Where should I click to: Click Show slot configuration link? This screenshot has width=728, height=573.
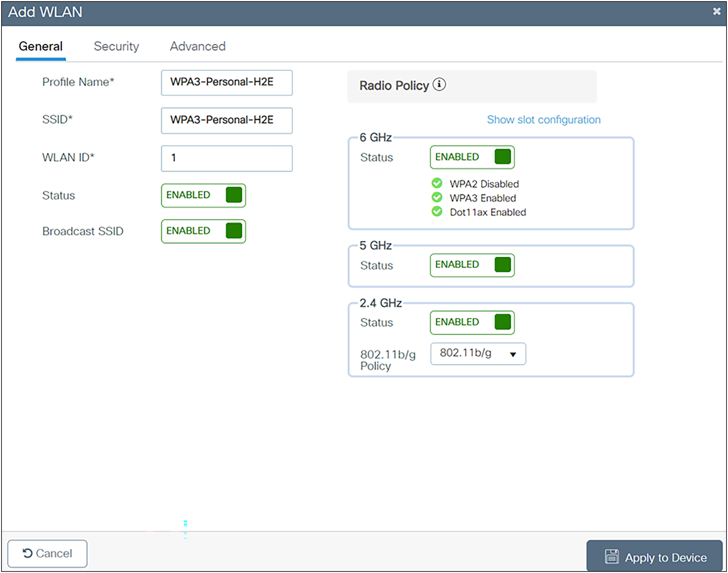click(543, 120)
